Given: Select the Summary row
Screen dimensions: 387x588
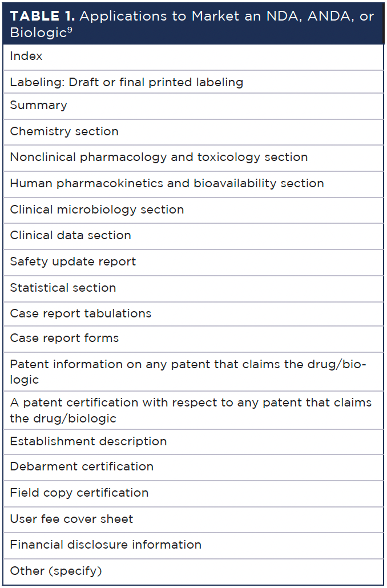Looking at the screenshot, I should coord(193,106).
